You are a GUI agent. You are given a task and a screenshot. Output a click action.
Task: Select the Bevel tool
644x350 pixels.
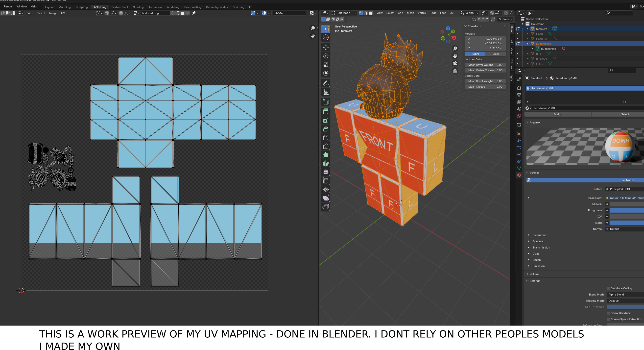(x=326, y=129)
